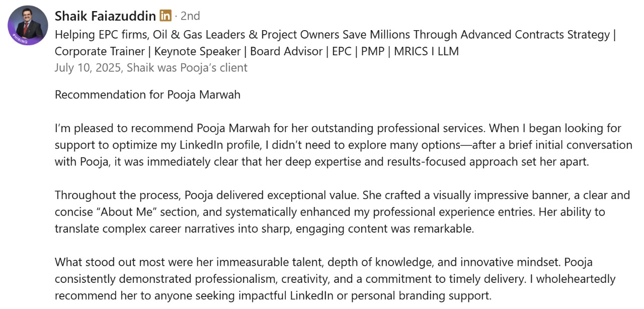Open the Shaik Faiazuddin name link
The width and height of the screenshot is (644, 309).
coord(105,16)
